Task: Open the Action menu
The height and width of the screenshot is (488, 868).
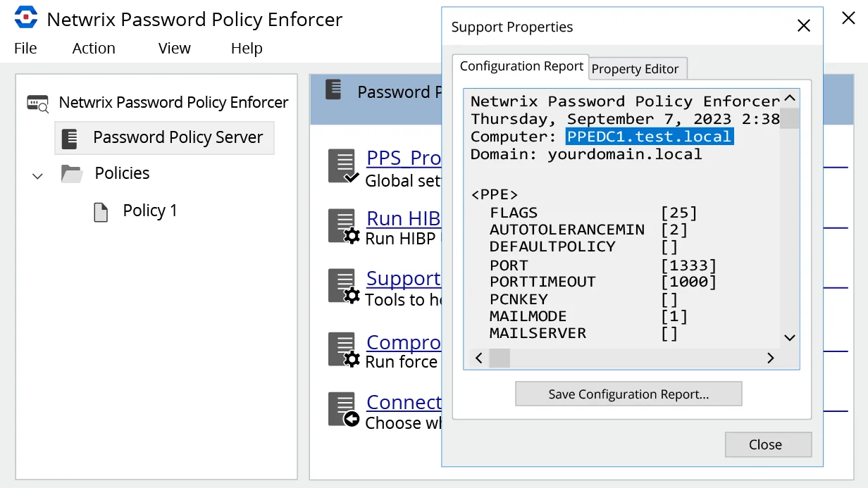Action: [94, 49]
